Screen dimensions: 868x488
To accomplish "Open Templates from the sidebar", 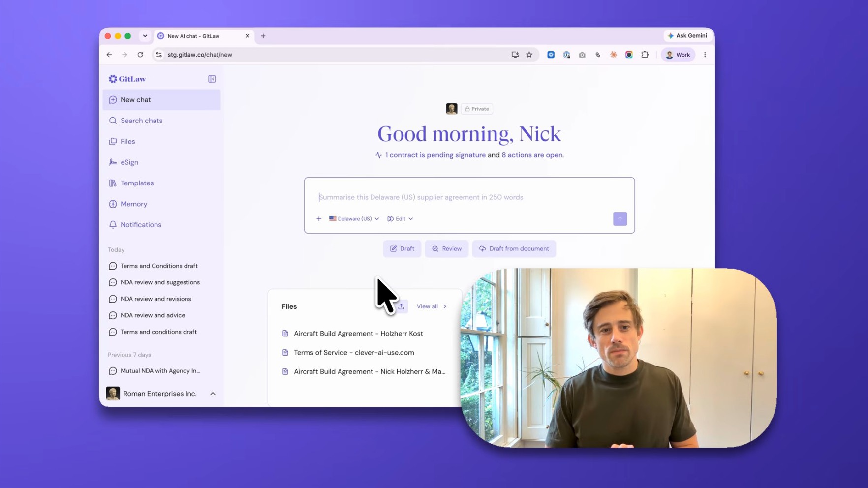I will (161, 183).
